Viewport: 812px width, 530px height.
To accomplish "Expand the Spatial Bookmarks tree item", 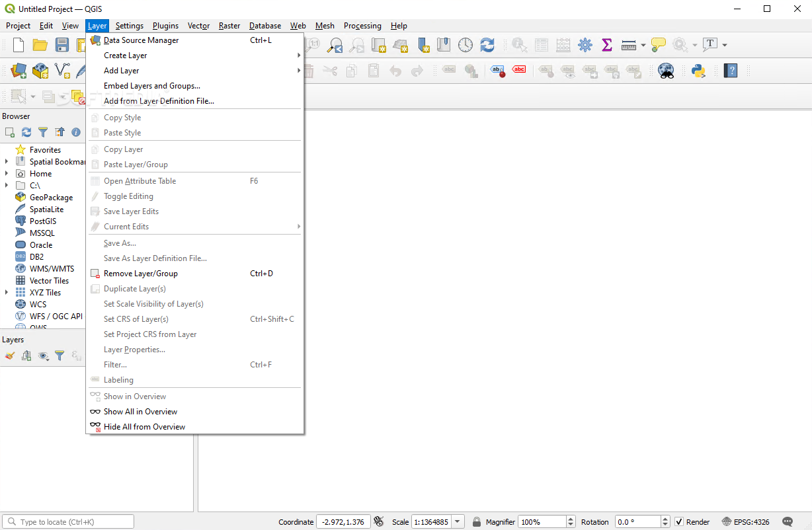I will [7, 162].
